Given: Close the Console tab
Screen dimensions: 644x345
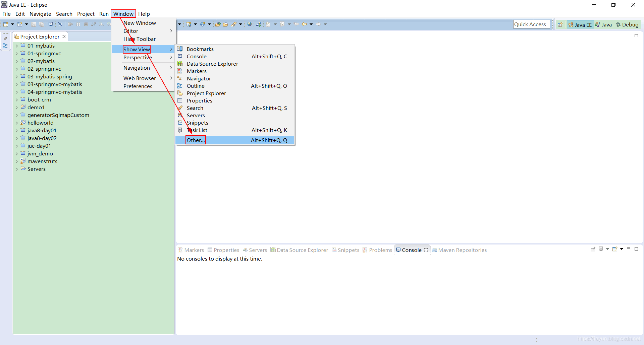Looking at the screenshot, I should click(x=426, y=250).
